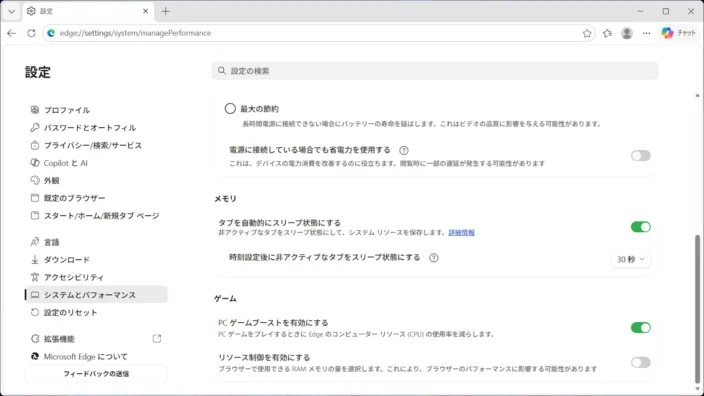Add this page to favorites star
Viewport: 704px width, 396px height.
coord(587,33)
